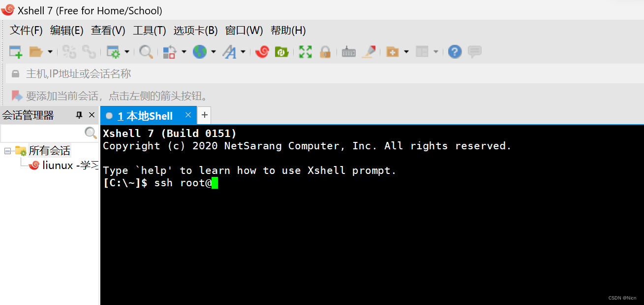Click the red Xshell swirl toolbar icon
Viewport: 644px width, 305px height.
[262, 52]
